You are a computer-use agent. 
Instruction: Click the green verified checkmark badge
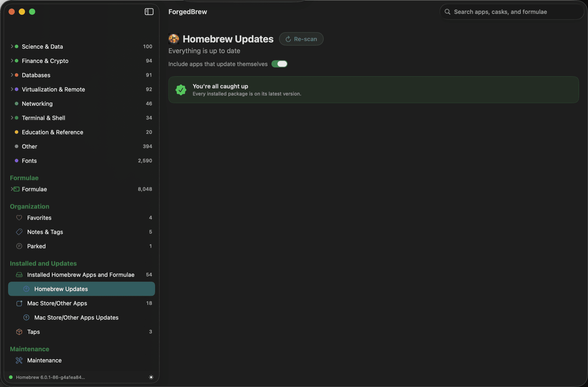[181, 90]
